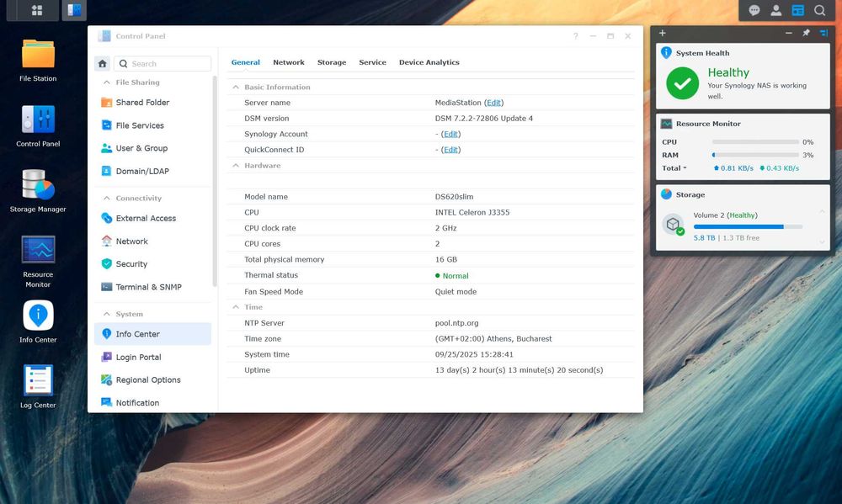The image size is (842, 504).
Task: Open Info Center desktop shortcut
Action: click(38, 322)
